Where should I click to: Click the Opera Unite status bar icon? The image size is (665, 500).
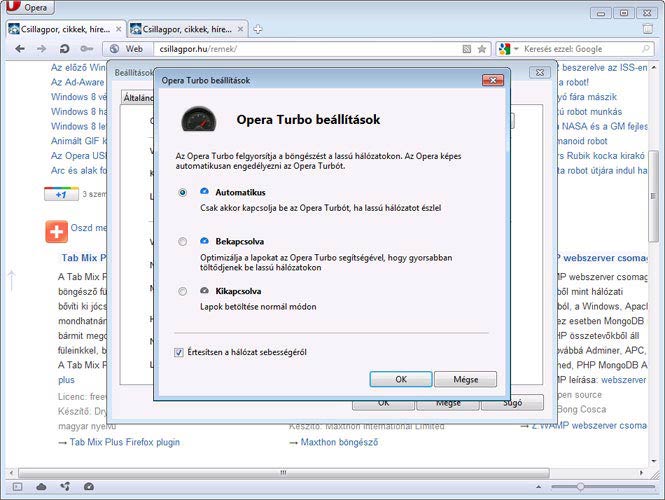click(65, 487)
